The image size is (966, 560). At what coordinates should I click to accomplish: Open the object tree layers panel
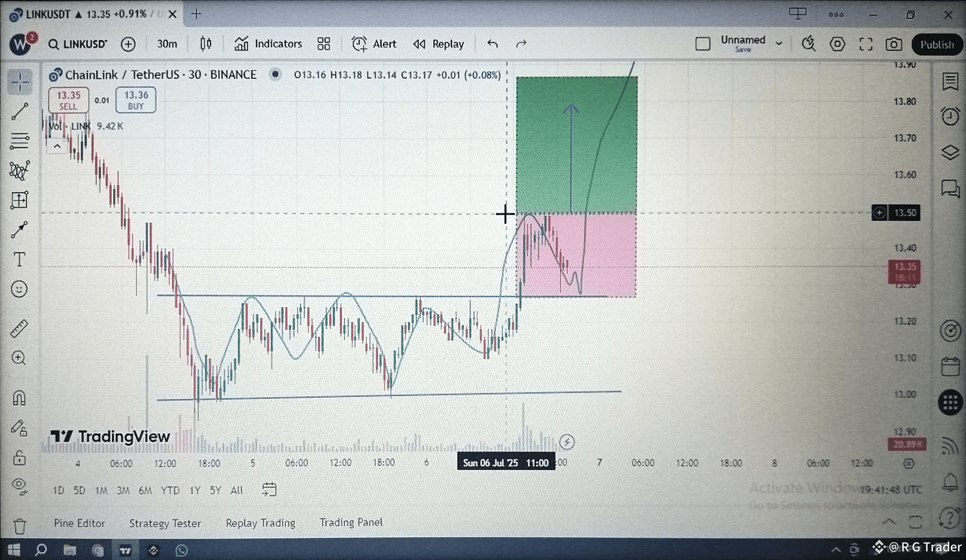click(950, 152)
